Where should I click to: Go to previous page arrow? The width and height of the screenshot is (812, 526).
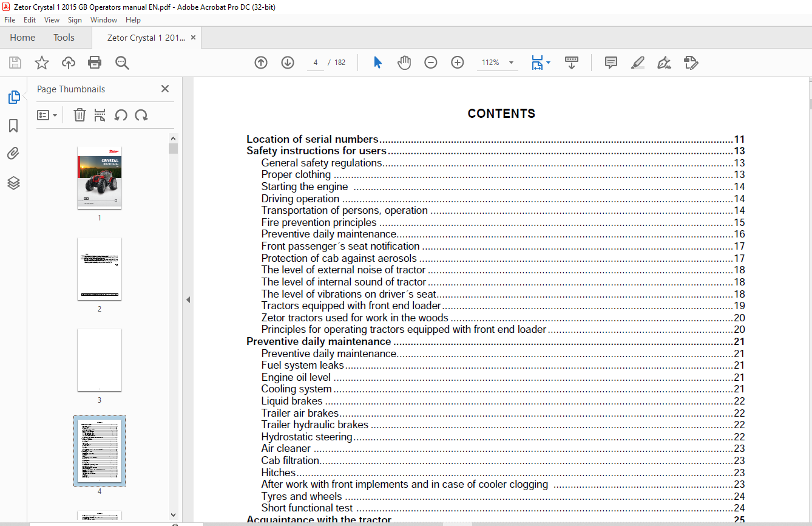[x=261, y=63]
